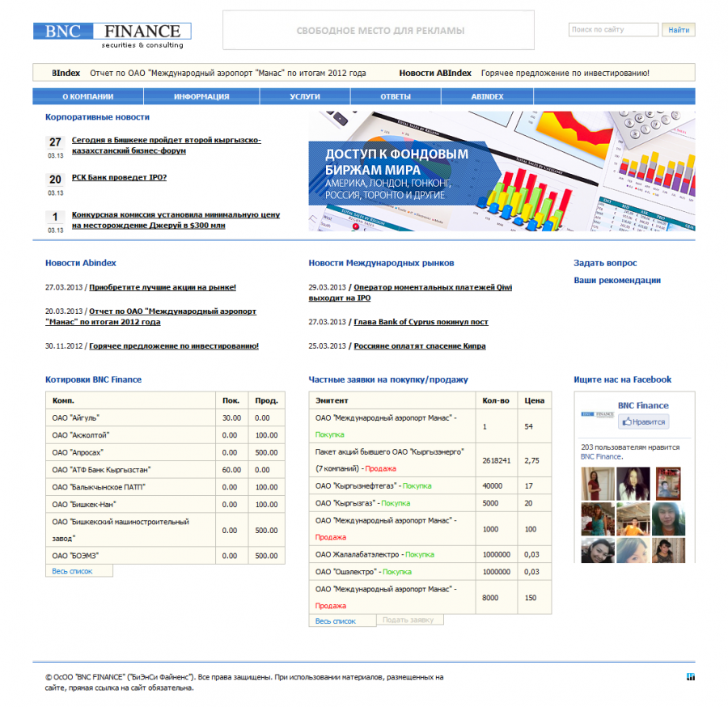Open the О КОМПАНИИ menu

pyautogui.click(x=88, y=96)
